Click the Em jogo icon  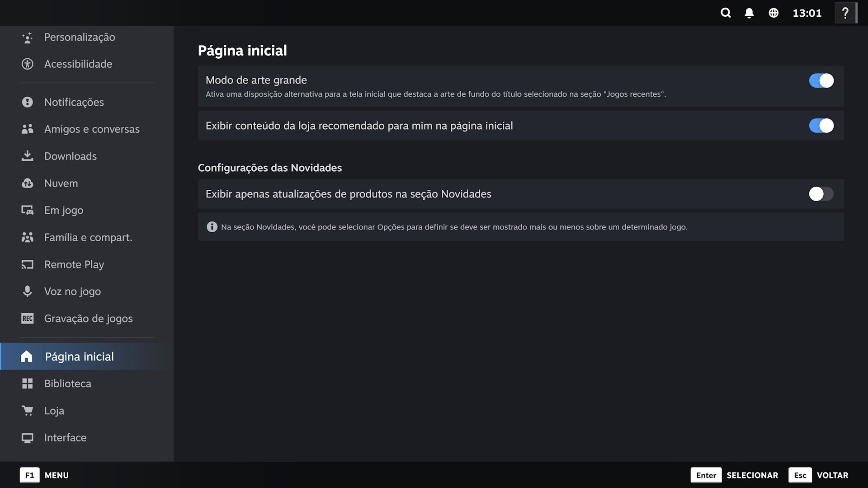27,210
